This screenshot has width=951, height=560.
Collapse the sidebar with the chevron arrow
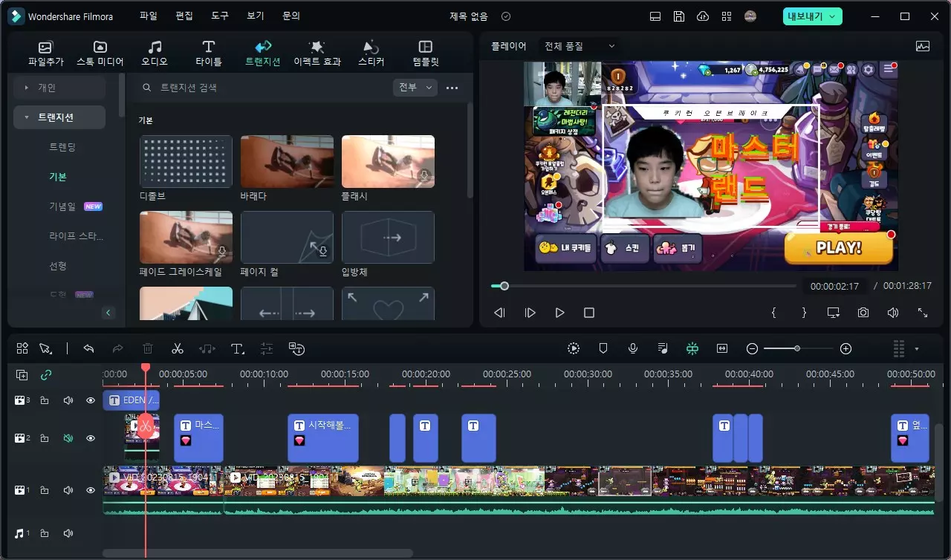(x=108, y=313)
